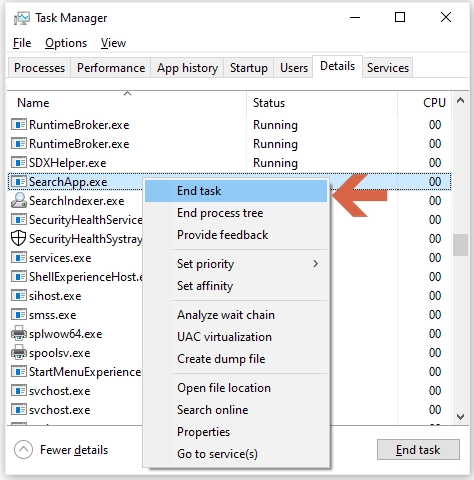The height and width of the screenshot is (480, 474).
Task: Open the File menu
Action: click(22, 43)
